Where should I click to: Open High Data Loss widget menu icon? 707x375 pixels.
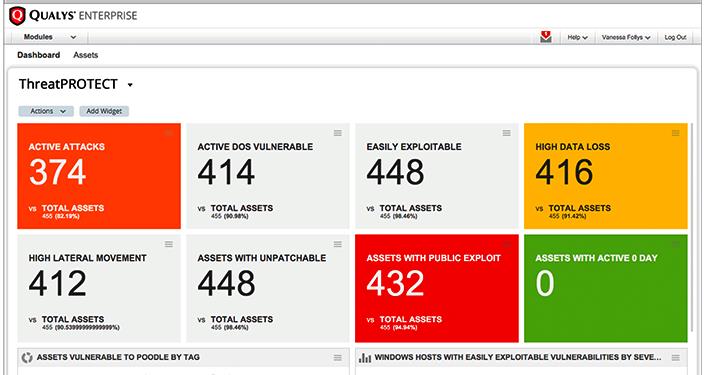pos(675,133)
